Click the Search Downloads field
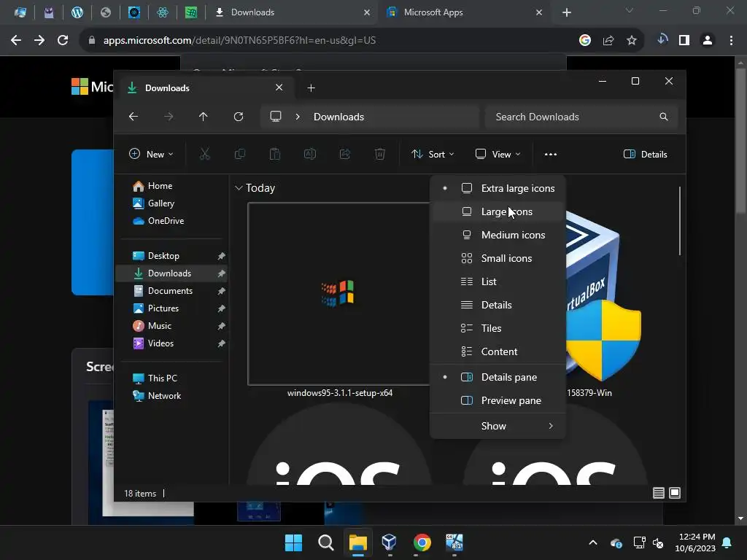 (x=581, y=117)
